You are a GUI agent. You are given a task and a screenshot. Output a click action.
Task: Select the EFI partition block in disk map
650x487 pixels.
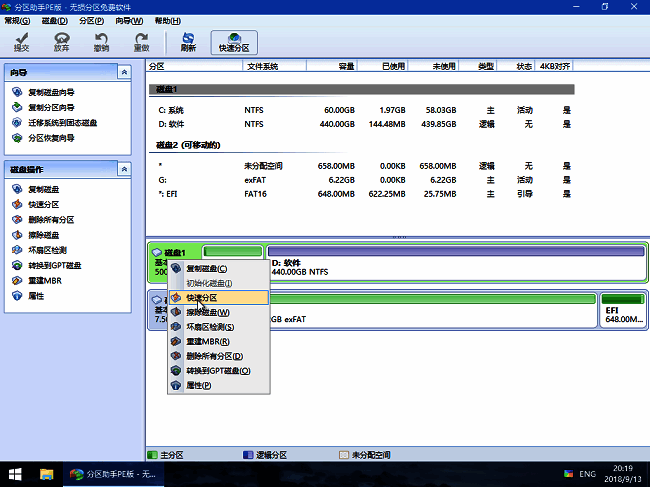[x=621, y=309]
